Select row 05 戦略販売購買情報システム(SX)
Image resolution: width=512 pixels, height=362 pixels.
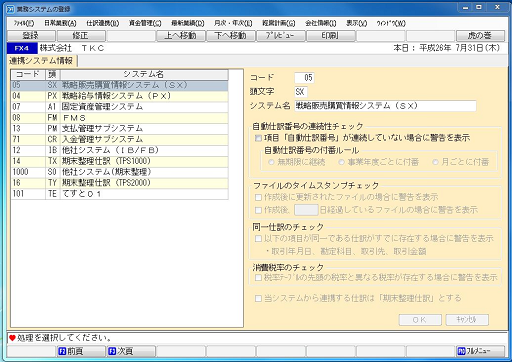[120, 85]
